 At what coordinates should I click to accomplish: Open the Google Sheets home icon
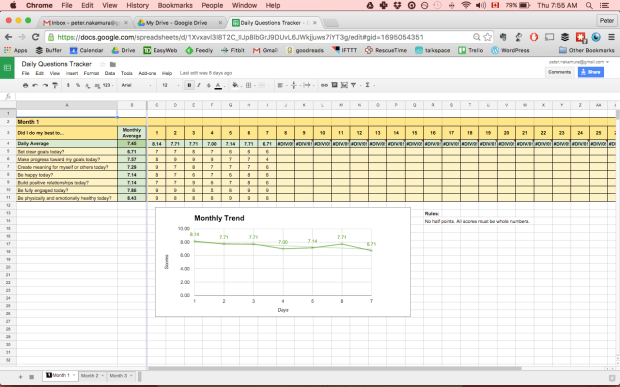coord(7,68)
